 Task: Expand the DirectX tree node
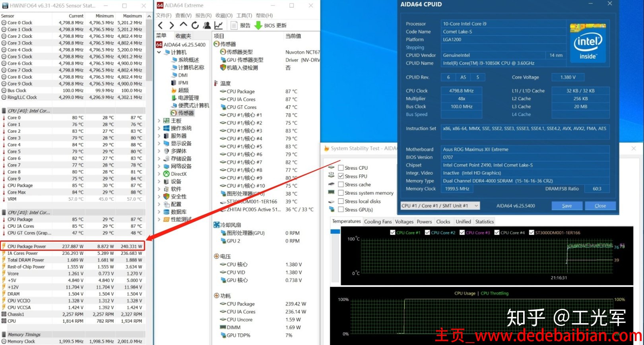(x=159, y=174)
